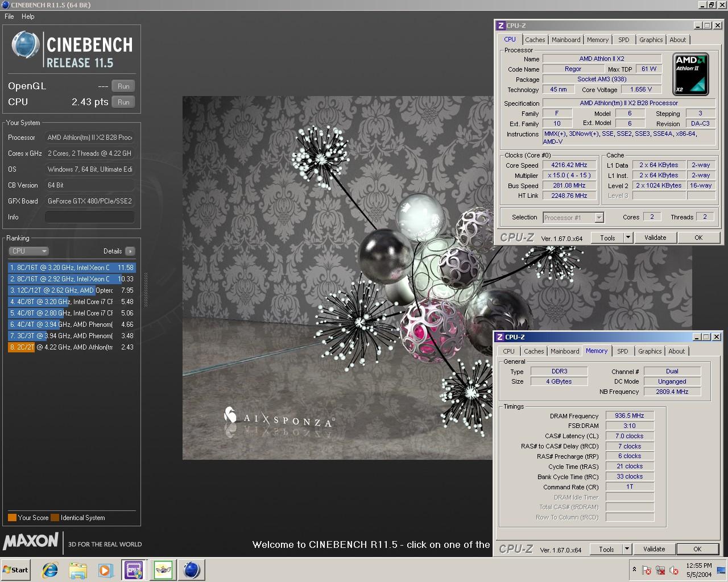
Task: Run the OpenGL benchmark
Action: click(x=123, y=86)
